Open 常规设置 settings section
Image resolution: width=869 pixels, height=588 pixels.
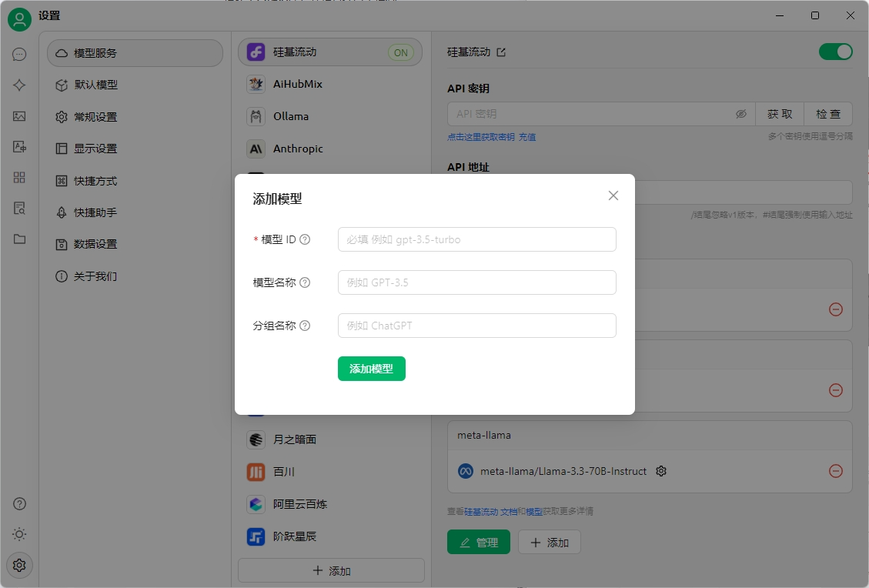pyautogui.click(x=135, y=117)
